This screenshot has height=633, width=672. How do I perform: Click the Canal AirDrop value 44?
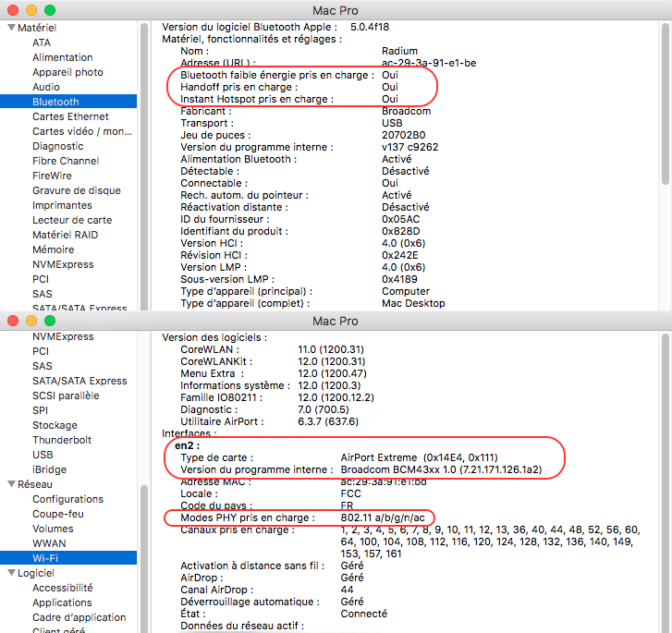click(x=347, y=590)
